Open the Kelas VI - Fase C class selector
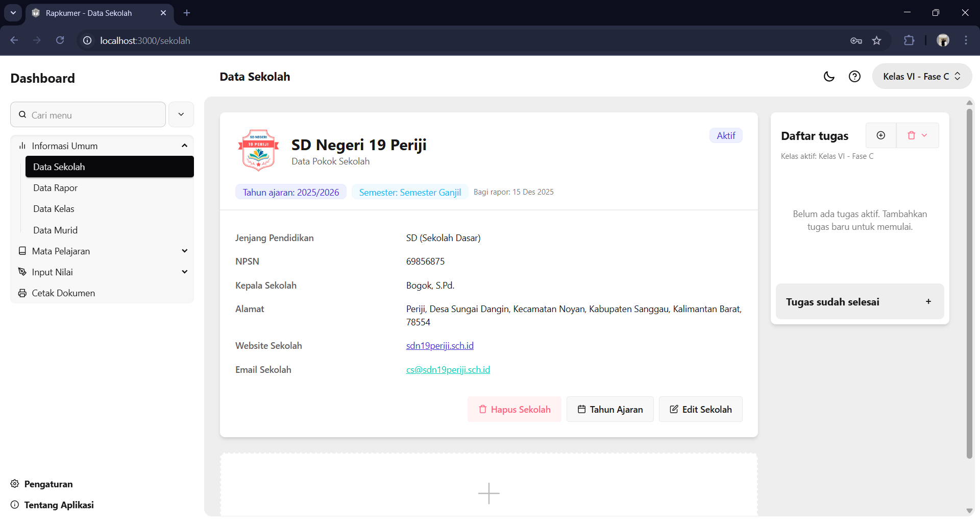Viewport: 980px width, 521px height. 921,77
